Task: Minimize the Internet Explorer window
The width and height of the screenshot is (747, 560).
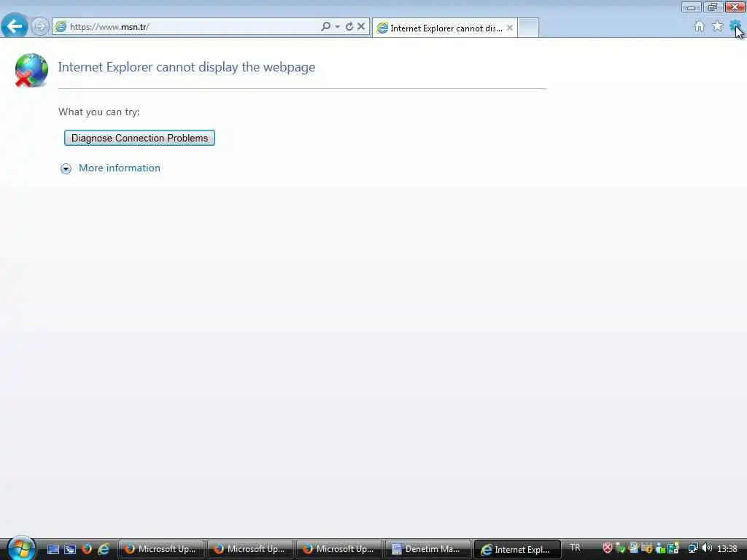Action: (691, 7)
